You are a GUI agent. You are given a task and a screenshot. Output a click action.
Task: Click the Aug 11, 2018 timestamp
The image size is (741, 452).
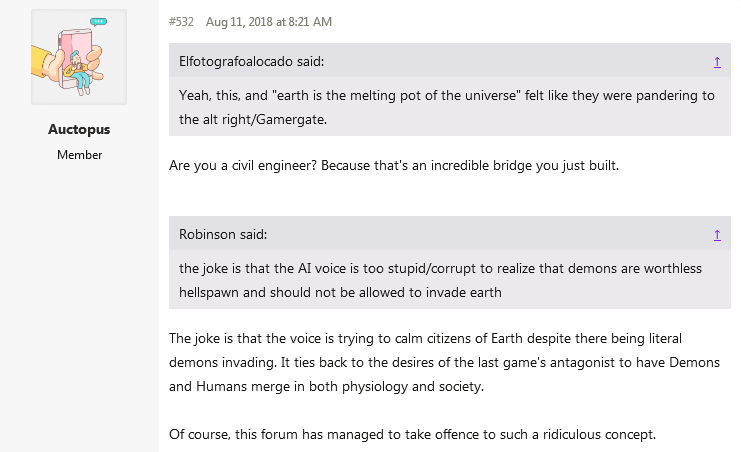coord(269,22)
